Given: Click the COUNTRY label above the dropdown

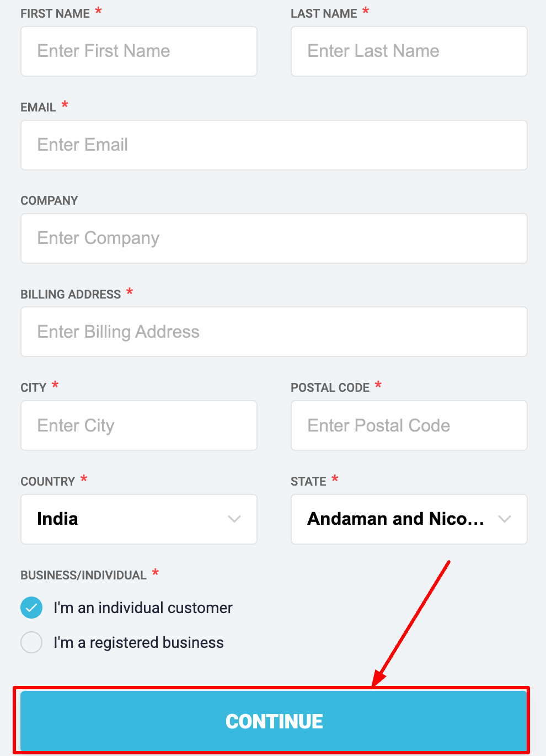Looking at the screenshot, I should (47, 482).
